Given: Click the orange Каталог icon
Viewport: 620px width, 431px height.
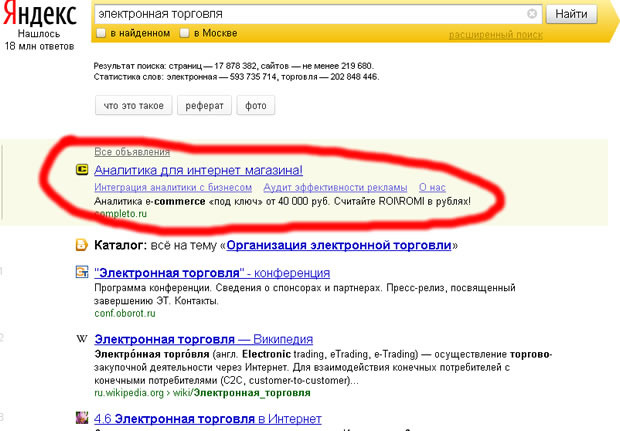Looking at the screenshot, I should pyautogui.click(x=81, y=245).
